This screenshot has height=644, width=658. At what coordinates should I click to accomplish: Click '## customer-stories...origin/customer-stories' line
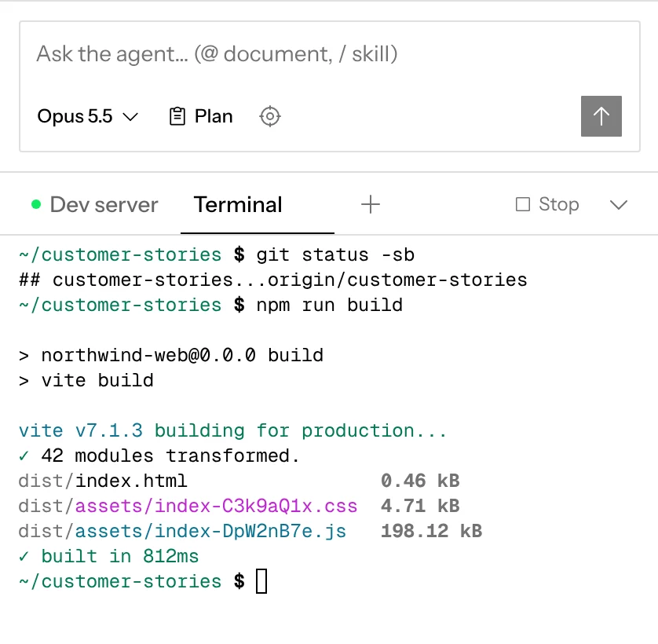point(273,280)
